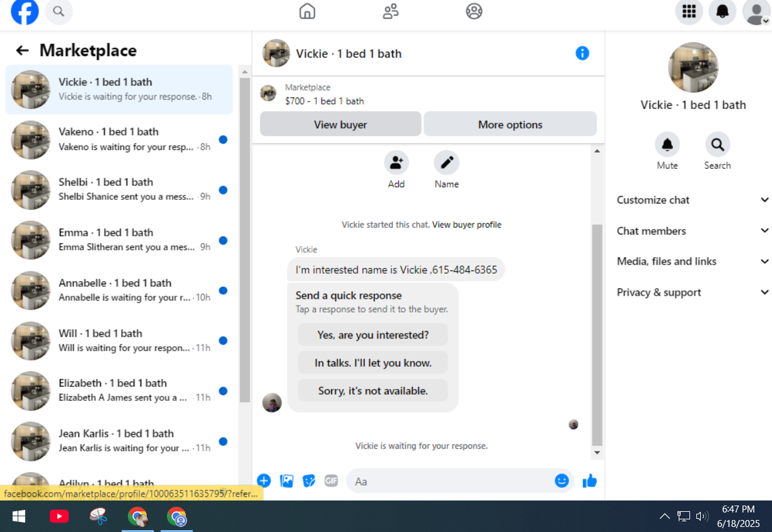Click chat scrollbar up arrow
Viewport: 772px width, 532px height.
point(597,151)
